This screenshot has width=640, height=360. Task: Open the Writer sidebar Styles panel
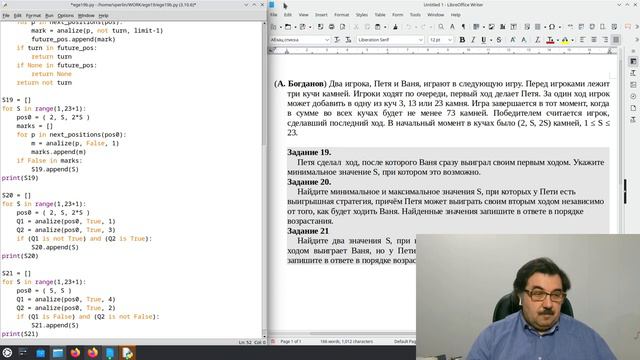point(633,73)
